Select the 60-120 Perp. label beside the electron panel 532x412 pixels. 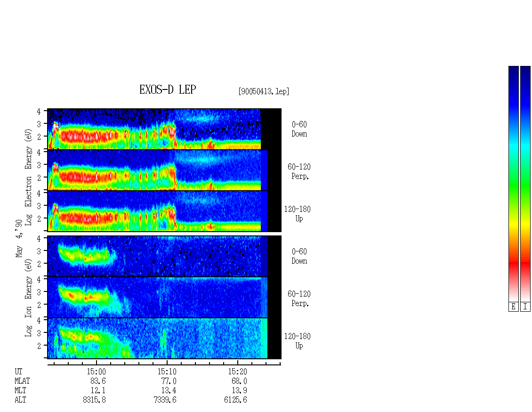[x=299, y=171]
